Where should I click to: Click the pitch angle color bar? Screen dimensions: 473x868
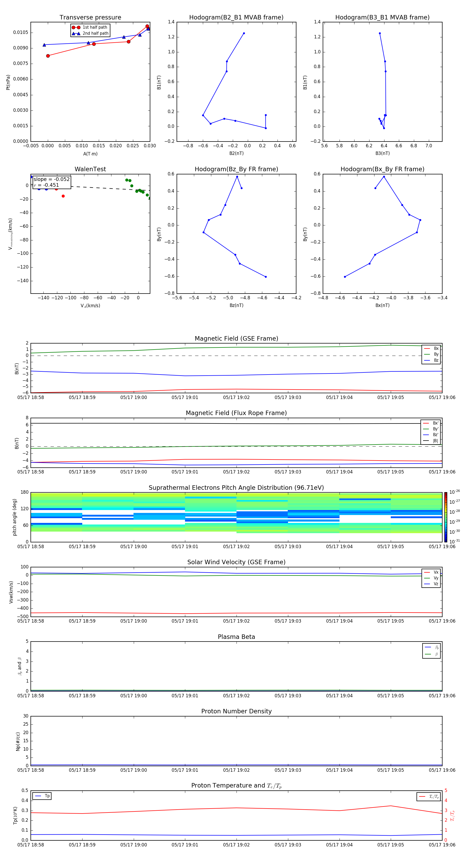click(446, 517)
